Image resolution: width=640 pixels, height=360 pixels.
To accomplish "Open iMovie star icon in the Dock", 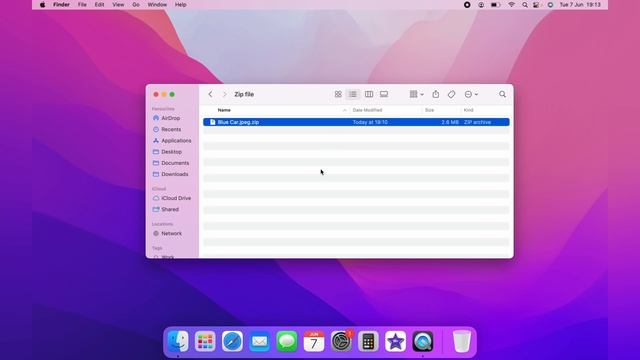I will [396, 341].
